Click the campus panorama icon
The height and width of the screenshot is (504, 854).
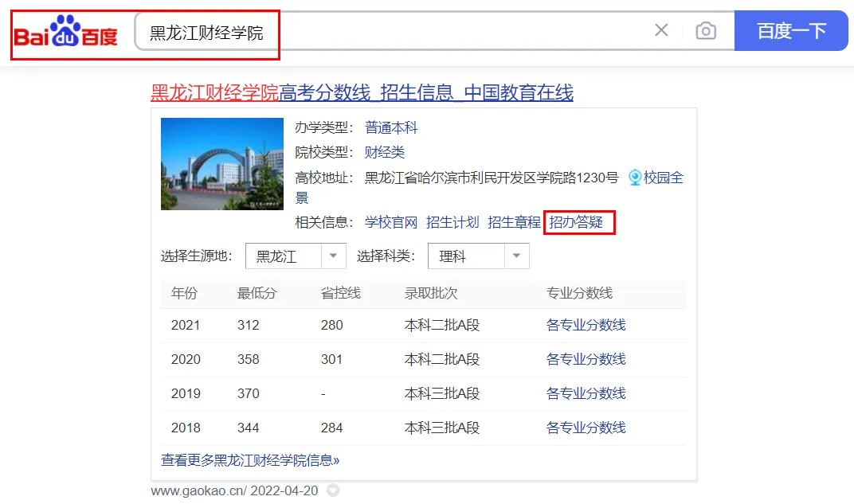[x=635, y=178]
